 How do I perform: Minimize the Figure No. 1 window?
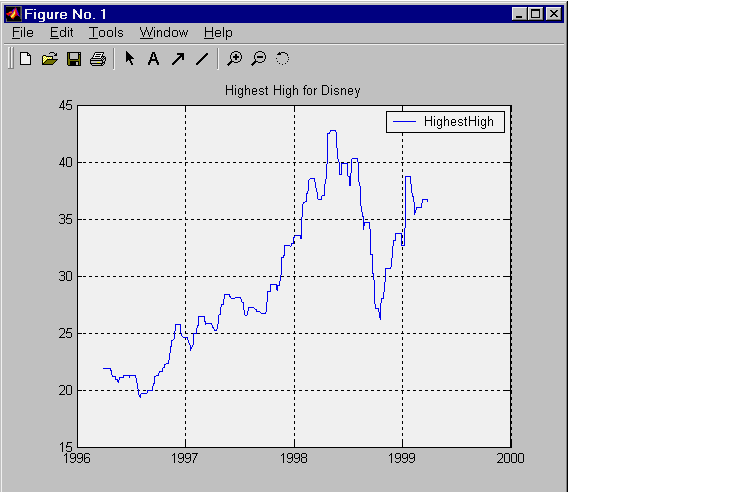[x=519, y=14]
